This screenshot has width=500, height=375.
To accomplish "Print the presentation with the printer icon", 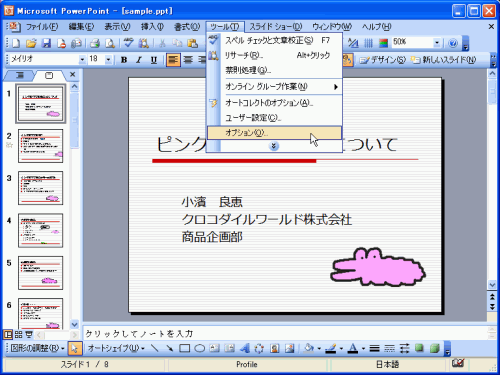I will click(x=95, y=43).
